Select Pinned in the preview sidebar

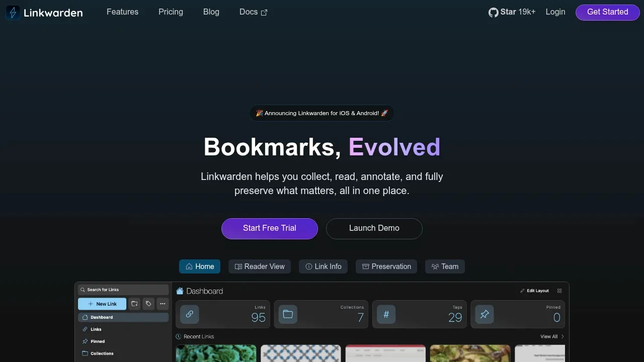(123, 341)
